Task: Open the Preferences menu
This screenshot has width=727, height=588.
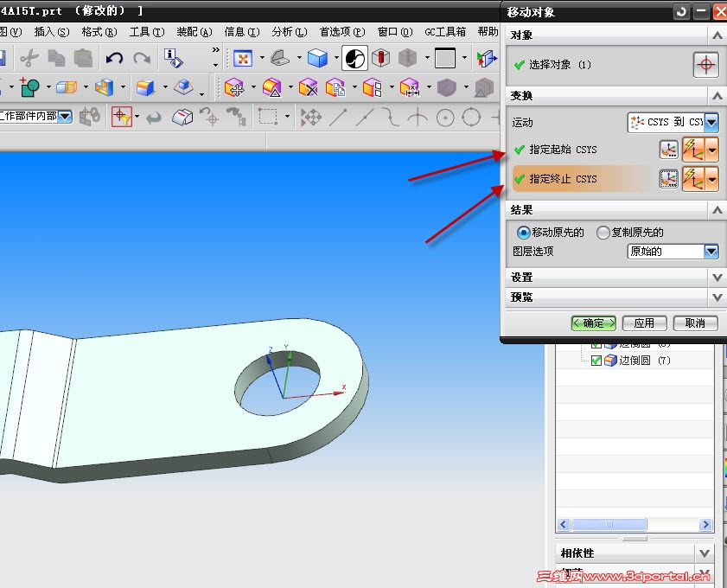Action: (x=342, y=32)
